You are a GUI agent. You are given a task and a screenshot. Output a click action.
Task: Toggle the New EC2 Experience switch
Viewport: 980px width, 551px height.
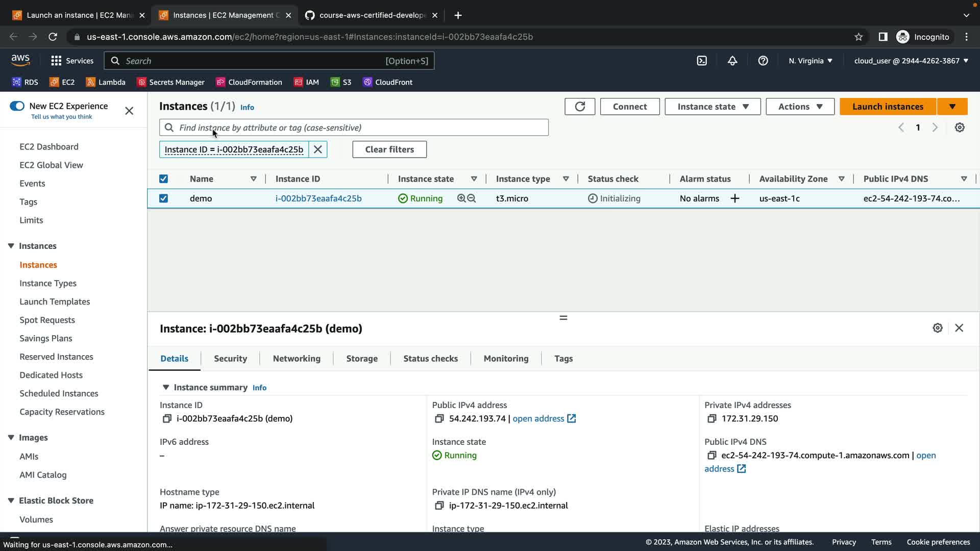pos(17,106)
